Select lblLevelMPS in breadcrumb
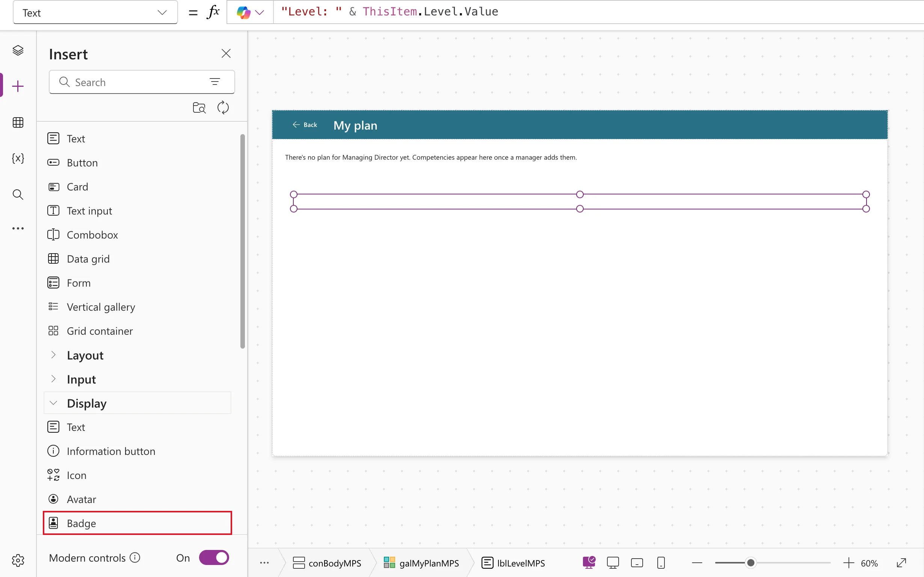Screen dimensions: 924x577 click(513, 563)
